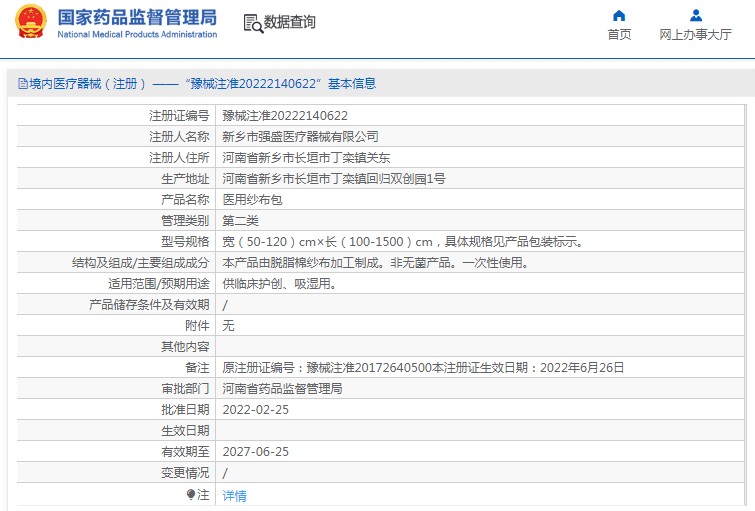The height and width of the screenshot is (511, 755).
Task: Go to 首页 text link
Action: [619, 35]
